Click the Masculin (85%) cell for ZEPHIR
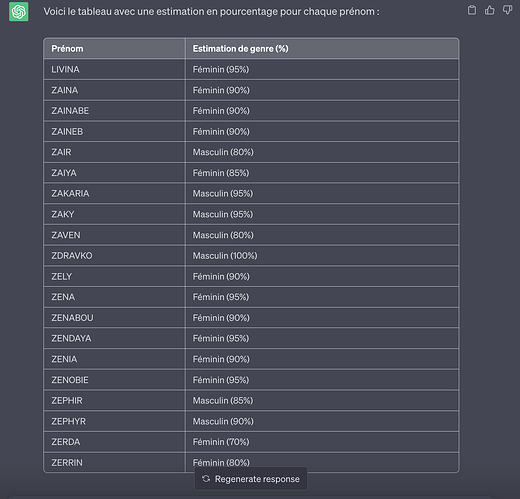Screen dimensions: 520x499 (x=322, y=400)
